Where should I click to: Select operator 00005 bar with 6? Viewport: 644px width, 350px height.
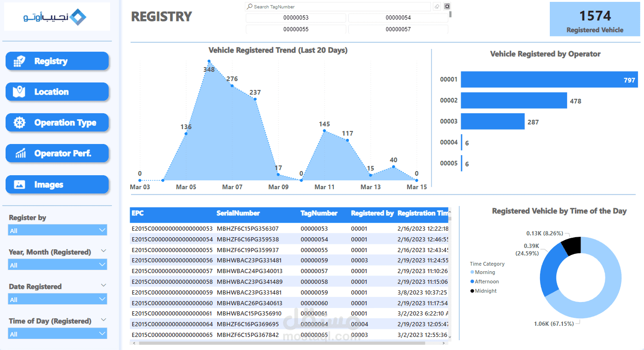coord(462,164)
